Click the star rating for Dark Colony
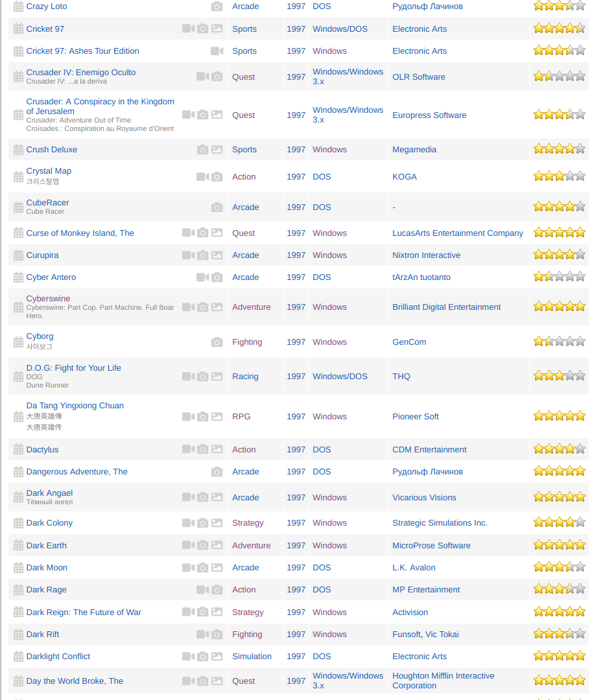 [559, 522]
